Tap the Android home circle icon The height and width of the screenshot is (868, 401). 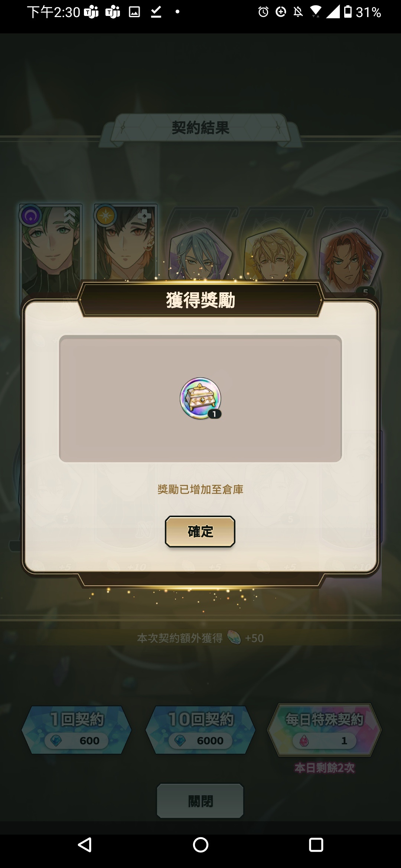coord(200,845)
